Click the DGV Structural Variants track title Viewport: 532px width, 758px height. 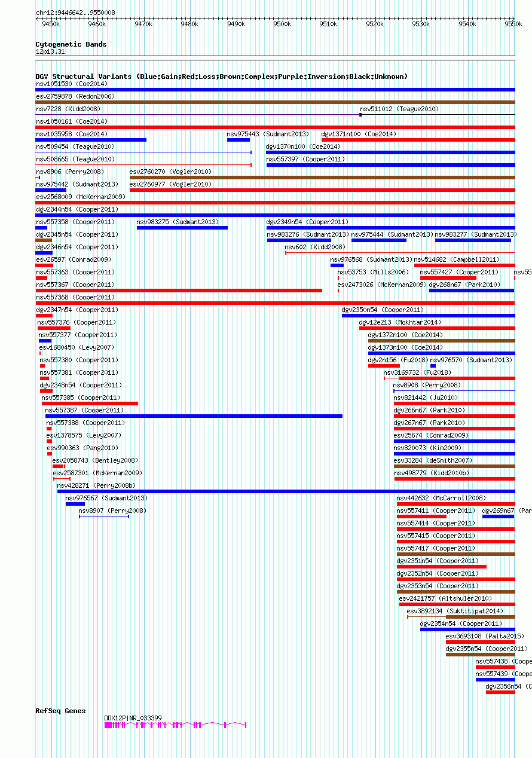[x=222, y=77]
